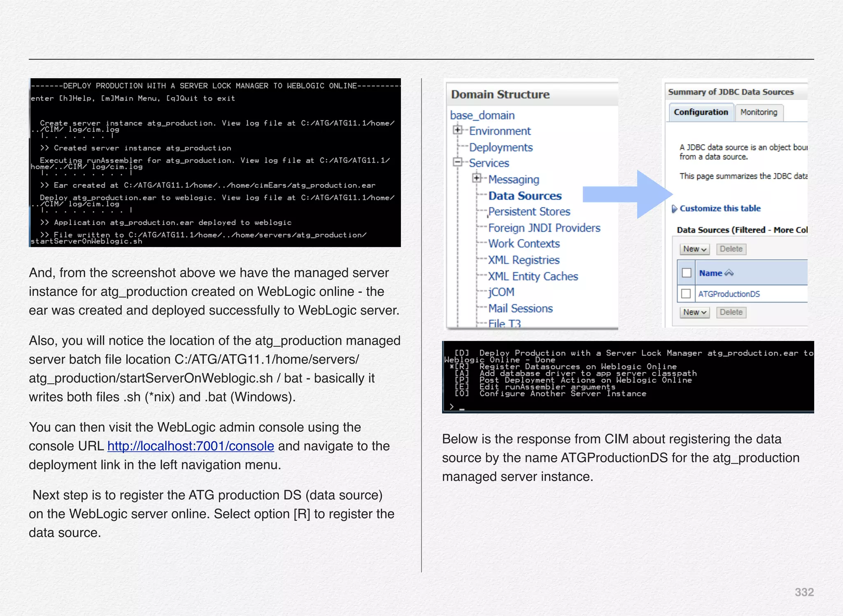Click the Domain Structure panel header
843x616 pixels.
532,94
